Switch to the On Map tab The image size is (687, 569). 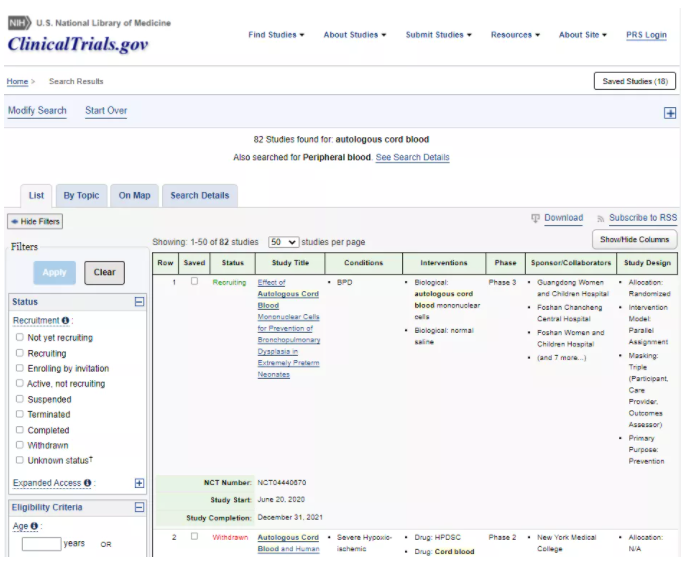[x=135, y=196]
